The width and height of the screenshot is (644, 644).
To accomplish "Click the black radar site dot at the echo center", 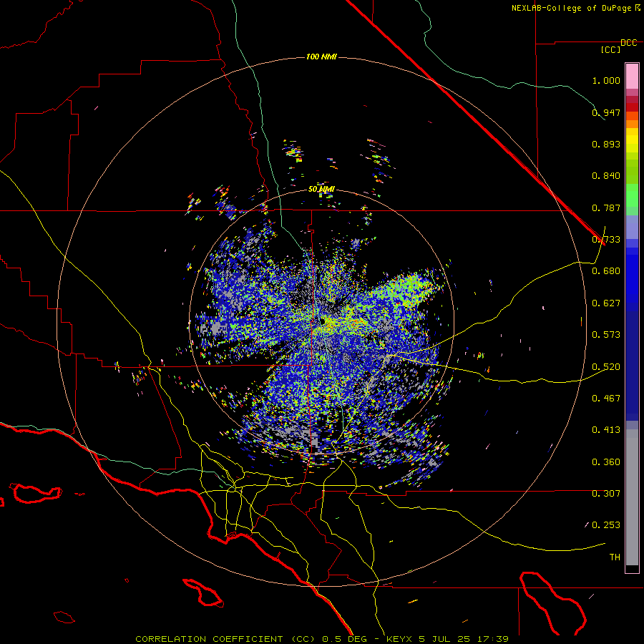I will [323, 321].
